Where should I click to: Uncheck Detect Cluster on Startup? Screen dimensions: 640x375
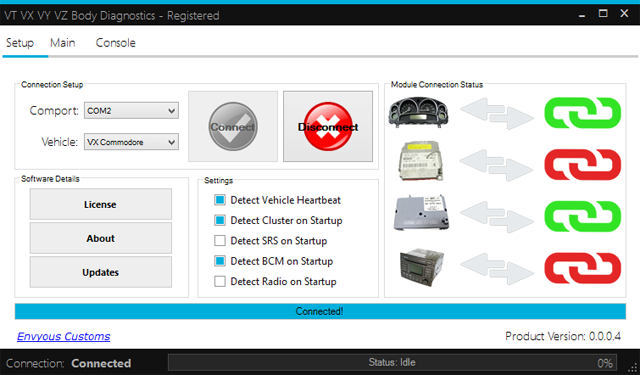click(220, 220)
